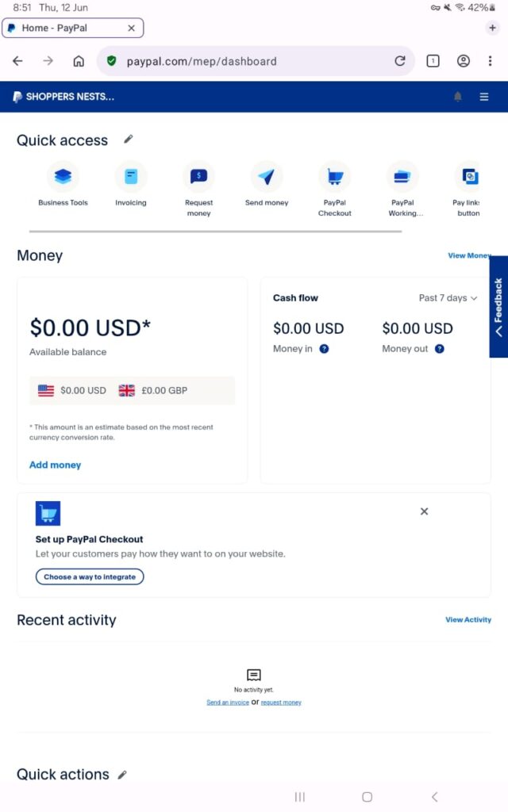The height and width of the screenshot is (812, 508).
Task: Open the notifications bell icon
Action: pos(458,97)
